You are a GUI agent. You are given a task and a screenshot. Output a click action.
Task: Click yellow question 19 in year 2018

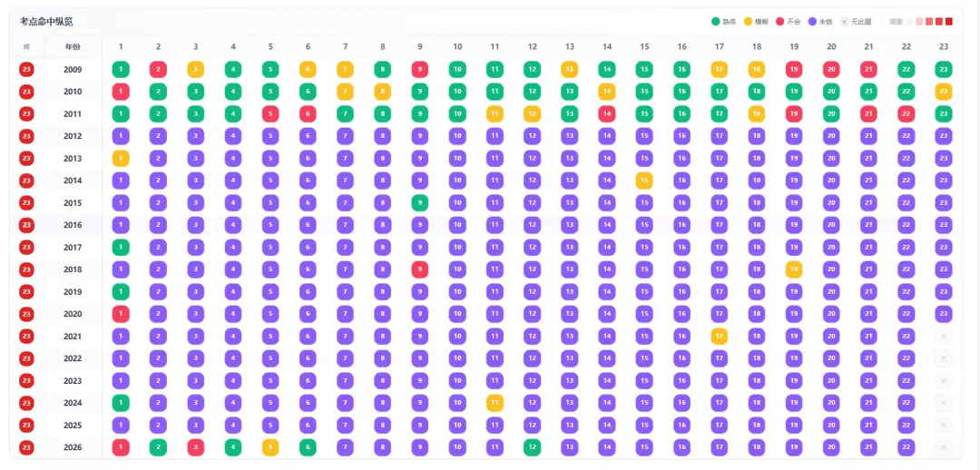tap(794, 269)
